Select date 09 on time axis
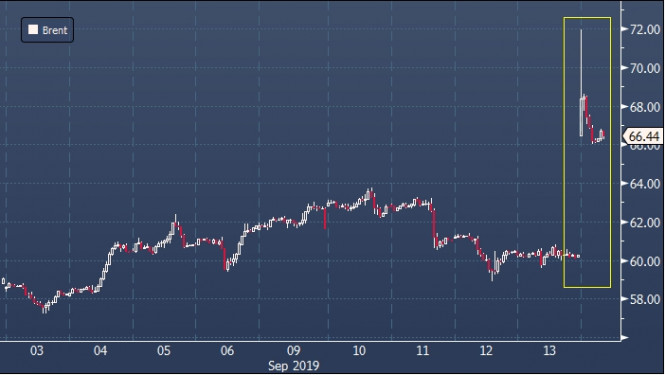Viewport: 665px width, 375px height. [293, 351]
